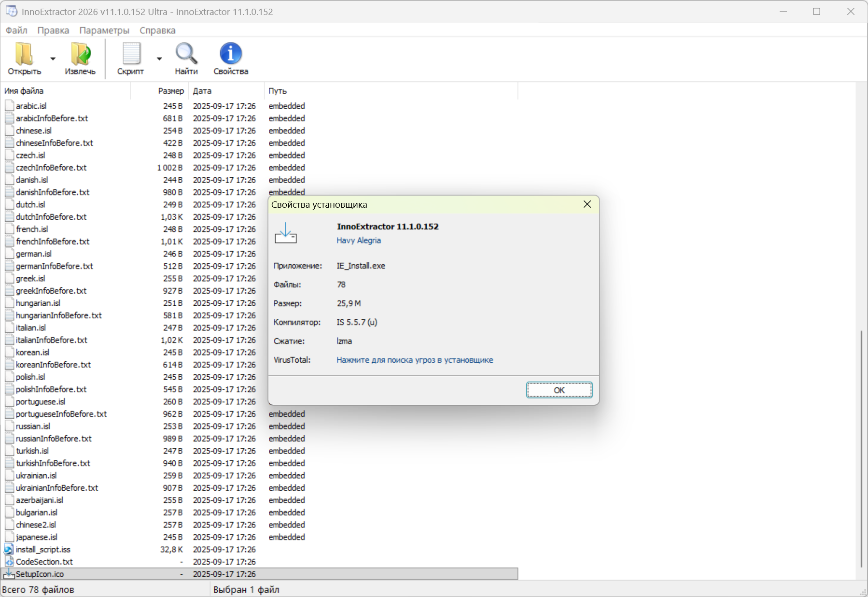Select the koreanInfoBefore.txt file name
This screenshot has width=868, height=597.
pyautogui.click(x=53, y=365)
